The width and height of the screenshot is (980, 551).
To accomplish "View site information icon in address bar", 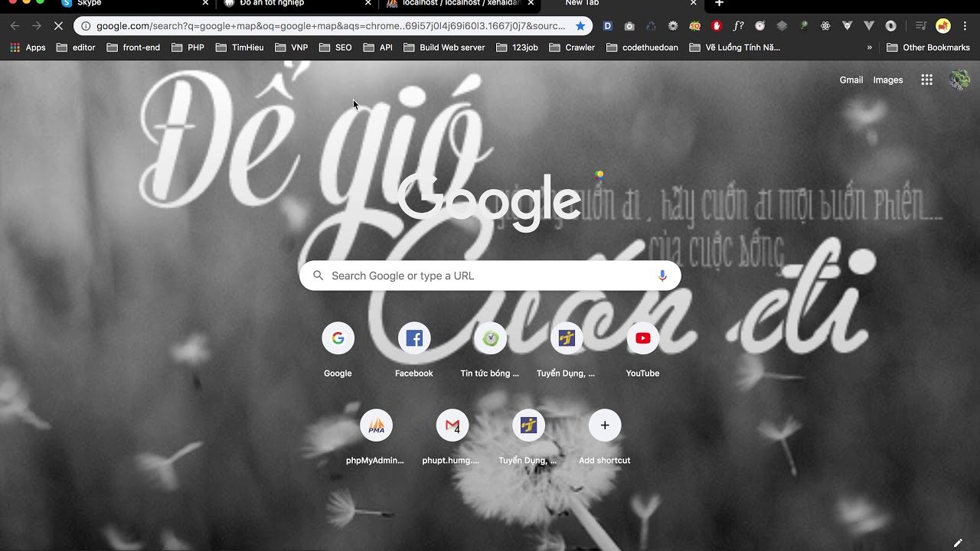I will (x=86, y=26).
